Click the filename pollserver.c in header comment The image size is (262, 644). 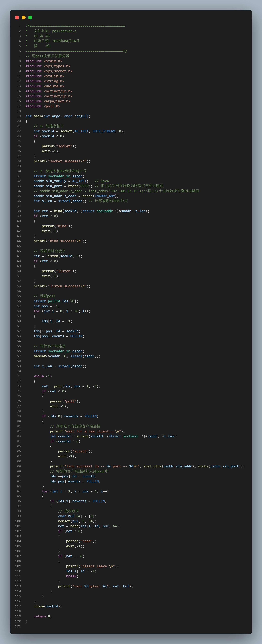pyautogui.click(x=64, y=31)
